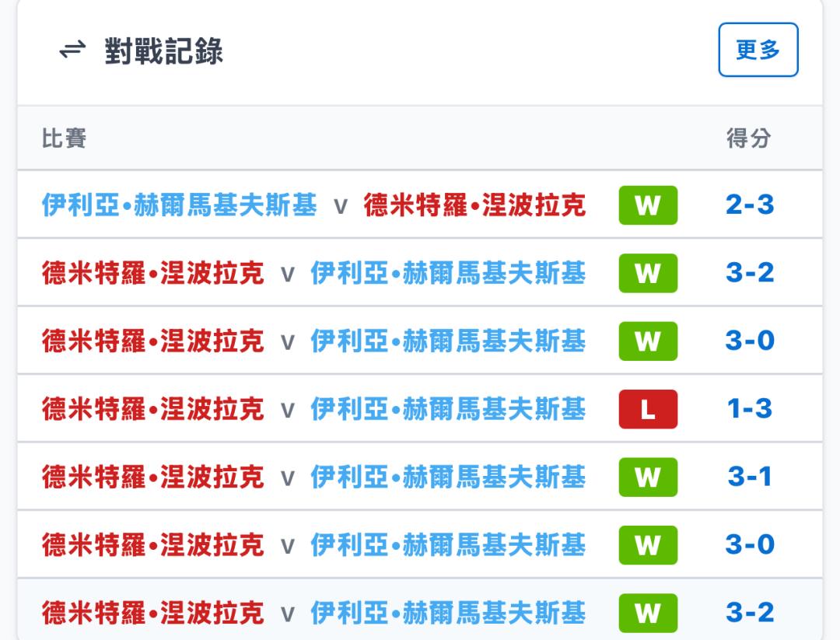This screenshot has height=640, width=840.
Task: Click the swap arrows icon beside 對戰記錄
Action: tap(72, 50)
